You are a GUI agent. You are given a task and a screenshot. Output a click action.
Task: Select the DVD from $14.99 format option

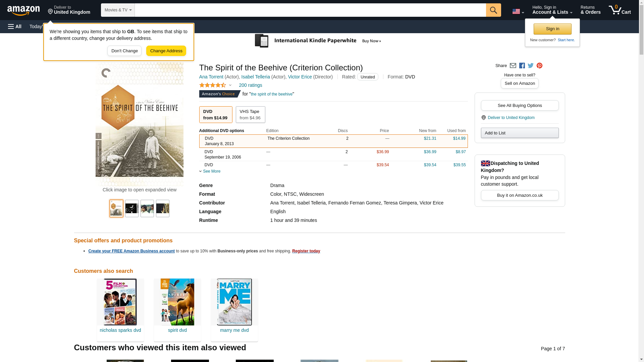(215, 115)
